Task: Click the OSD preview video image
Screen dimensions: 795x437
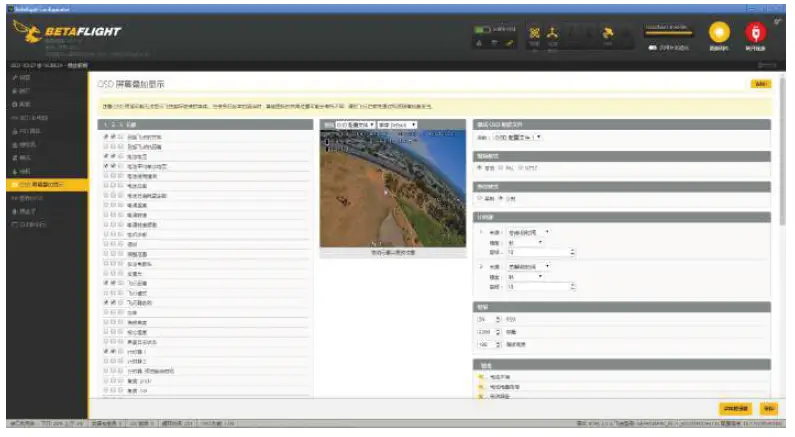Action: click(x=392, y=189)
